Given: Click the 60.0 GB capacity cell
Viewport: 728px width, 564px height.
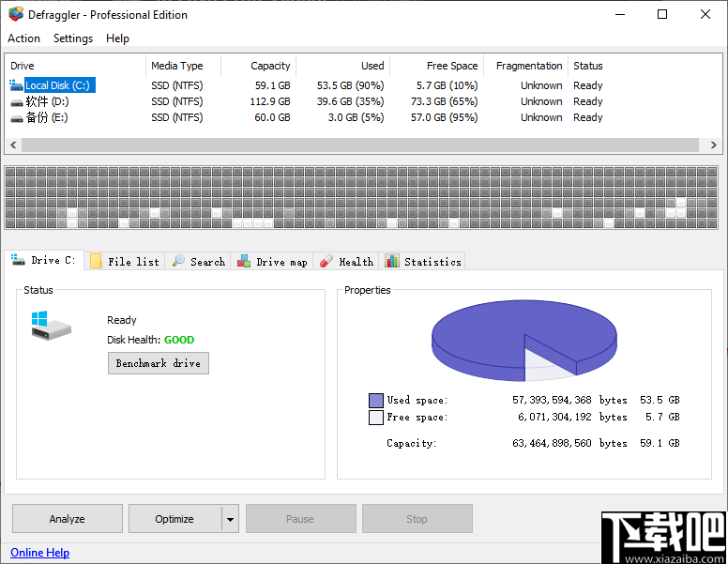Looking at the screenshot, I should 273,117.
